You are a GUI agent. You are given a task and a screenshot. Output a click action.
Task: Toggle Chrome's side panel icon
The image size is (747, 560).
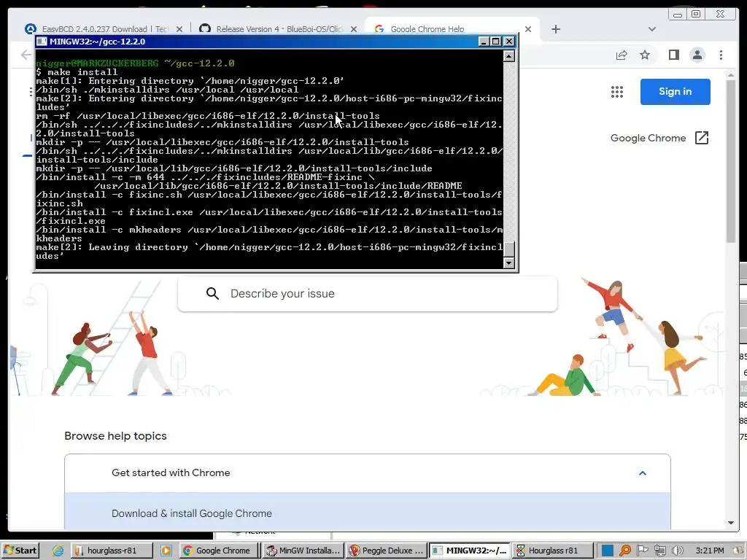pos(673,55)
